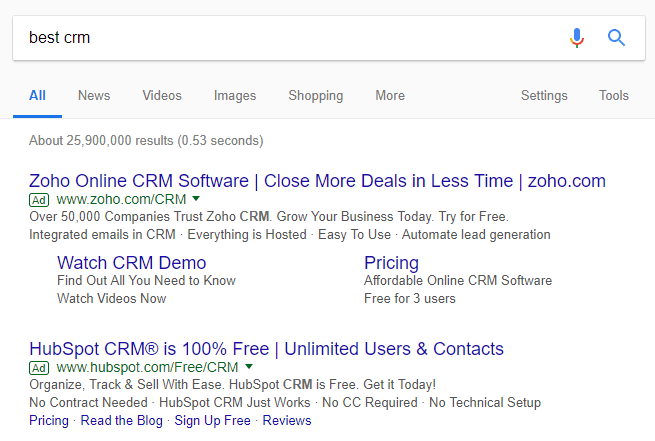Click the Read the Blog link

[x=122, y=421]
